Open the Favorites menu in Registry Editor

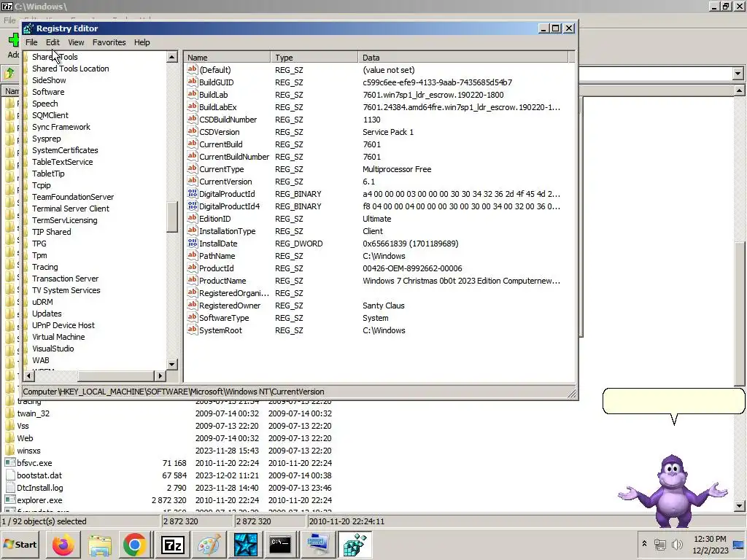[x=109, y=42]
